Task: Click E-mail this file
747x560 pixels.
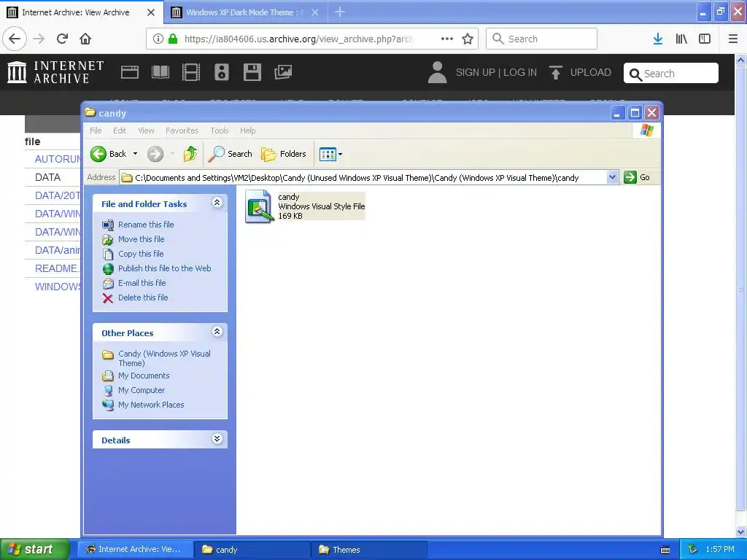Action: (x=142, y=283)
